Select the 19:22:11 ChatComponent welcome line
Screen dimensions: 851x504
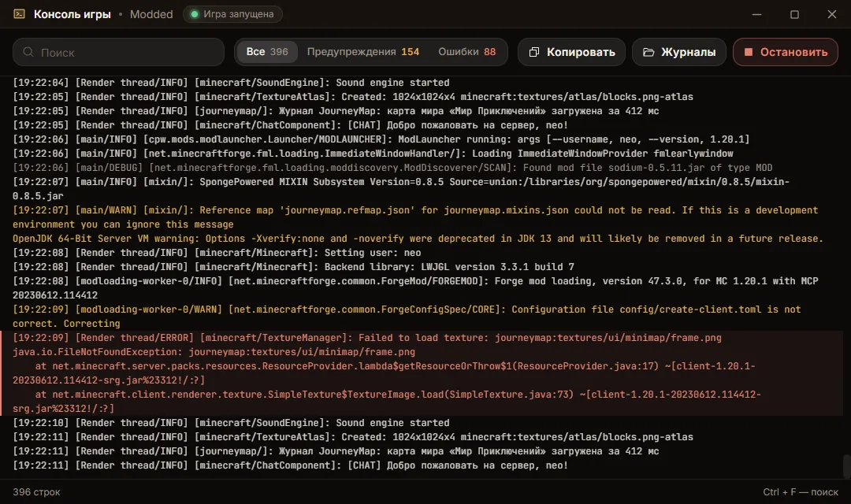pos(290,465)
